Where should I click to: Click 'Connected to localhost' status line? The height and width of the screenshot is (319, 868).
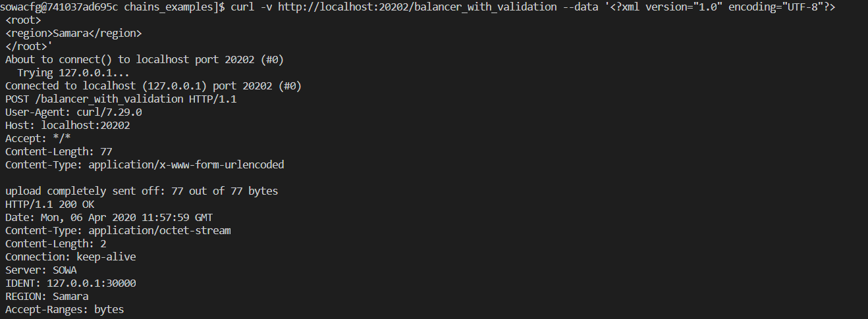(153, 86)
